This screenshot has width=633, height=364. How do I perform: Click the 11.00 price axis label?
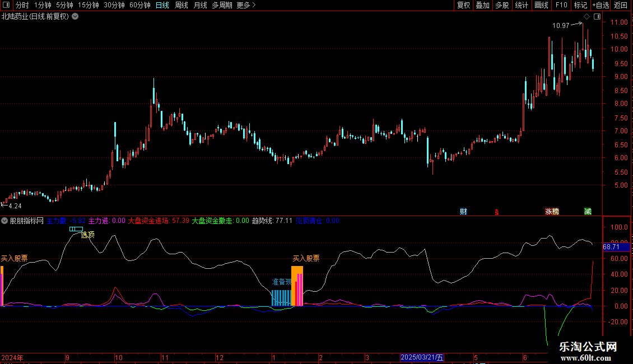[x=619, y=22]
